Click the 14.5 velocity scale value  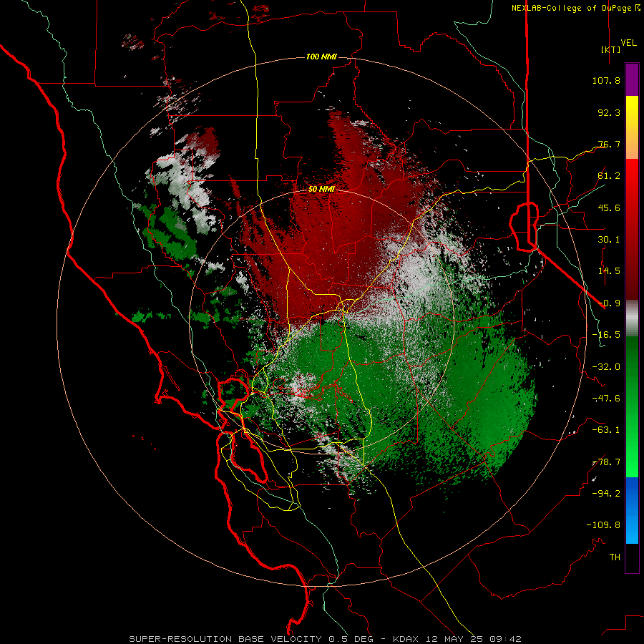point(609,271)
